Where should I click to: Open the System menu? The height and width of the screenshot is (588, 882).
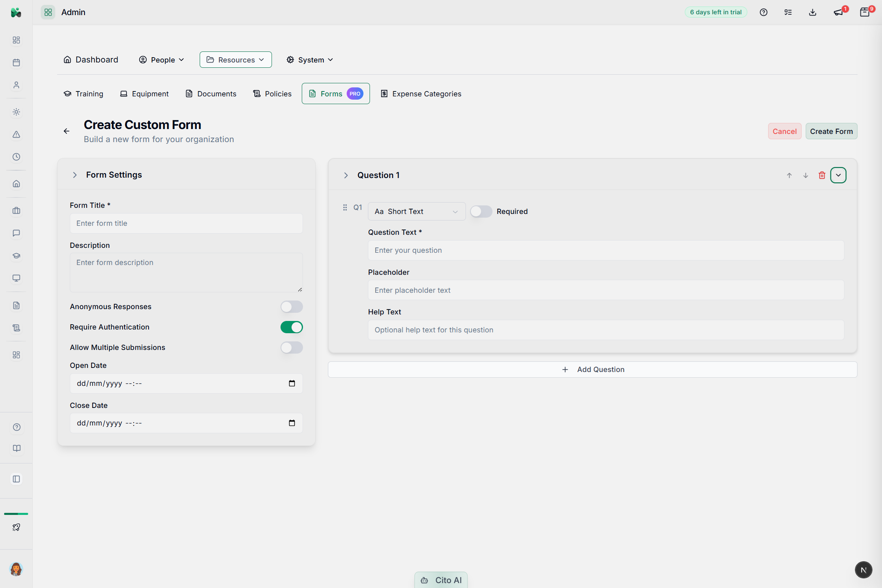point(310,60)
